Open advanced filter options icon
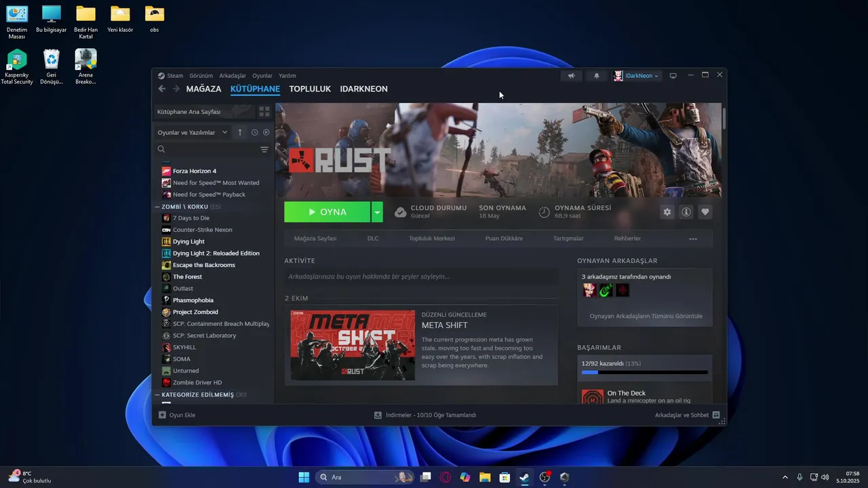868x488 pixels. pyautogui.click(x=264, y=149)
